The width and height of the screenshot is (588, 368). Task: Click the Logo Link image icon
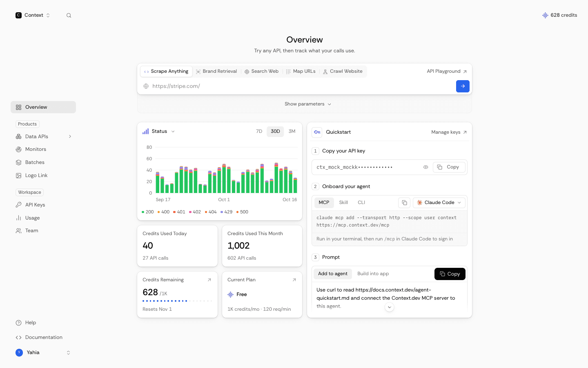click(x=18, y=175)
